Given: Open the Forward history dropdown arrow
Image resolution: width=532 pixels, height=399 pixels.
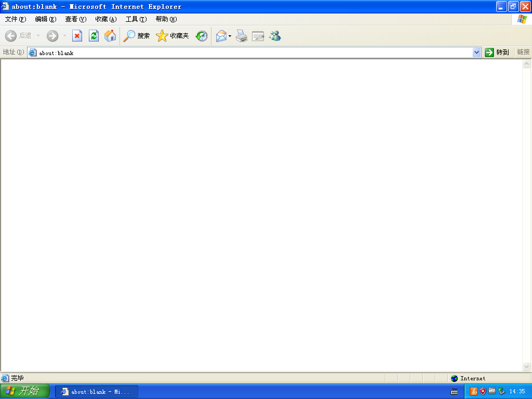Looking at the screenshot, I should tap(64, 36).
